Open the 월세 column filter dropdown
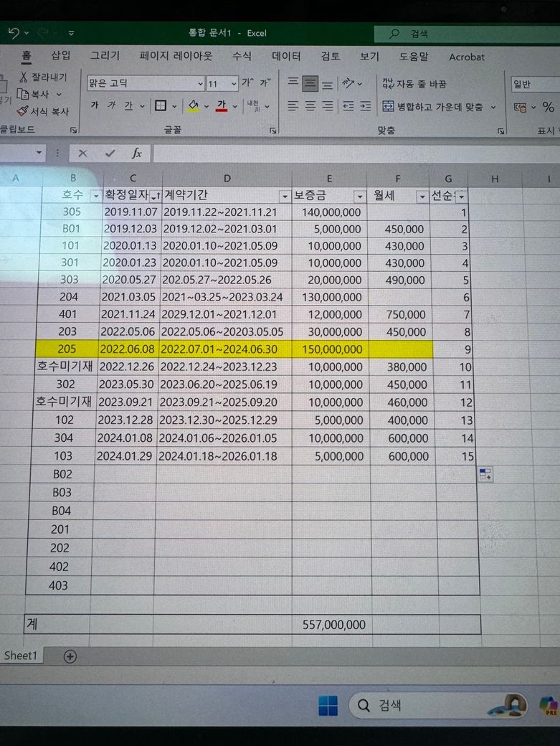This screenshot has width=560, height=746. 422,196
